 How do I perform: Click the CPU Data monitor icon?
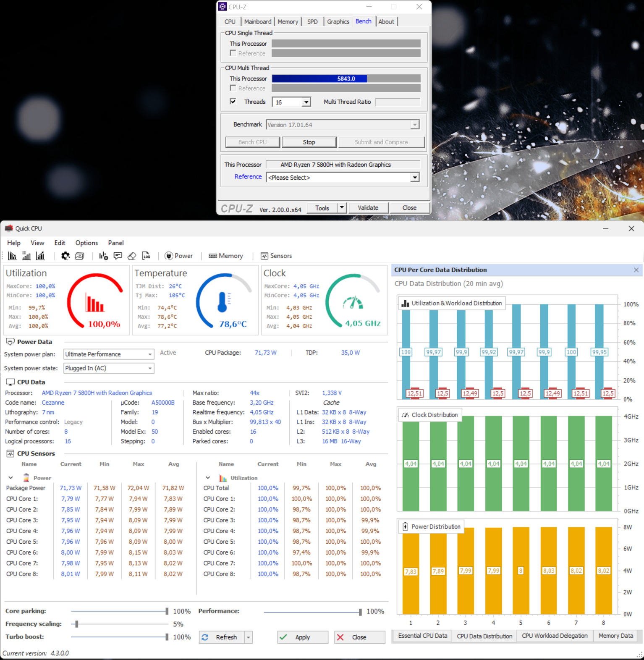(10, 382)
